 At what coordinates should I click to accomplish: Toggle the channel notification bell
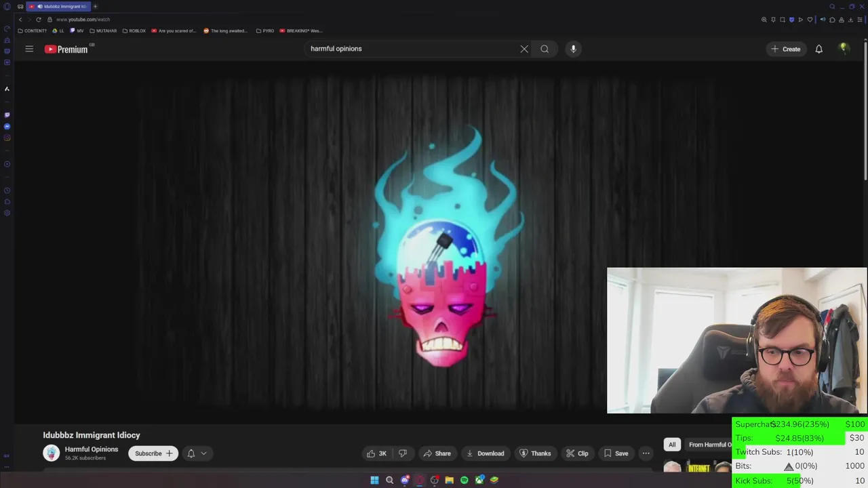point(191,453)
